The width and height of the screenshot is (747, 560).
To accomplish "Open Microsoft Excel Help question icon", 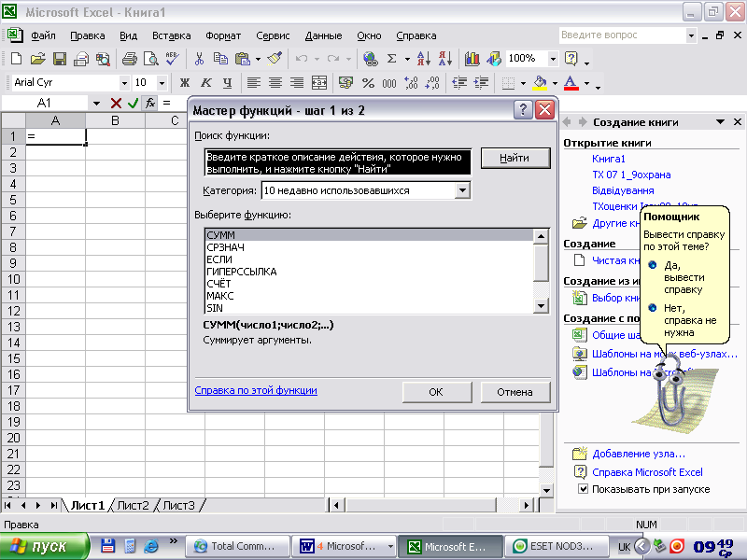I will tap(571, 59).
